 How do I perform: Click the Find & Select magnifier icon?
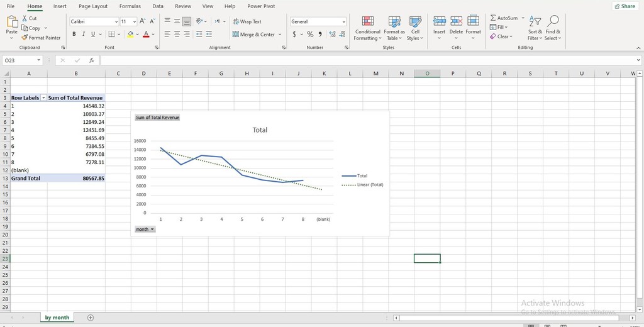[x=553, y=21]
